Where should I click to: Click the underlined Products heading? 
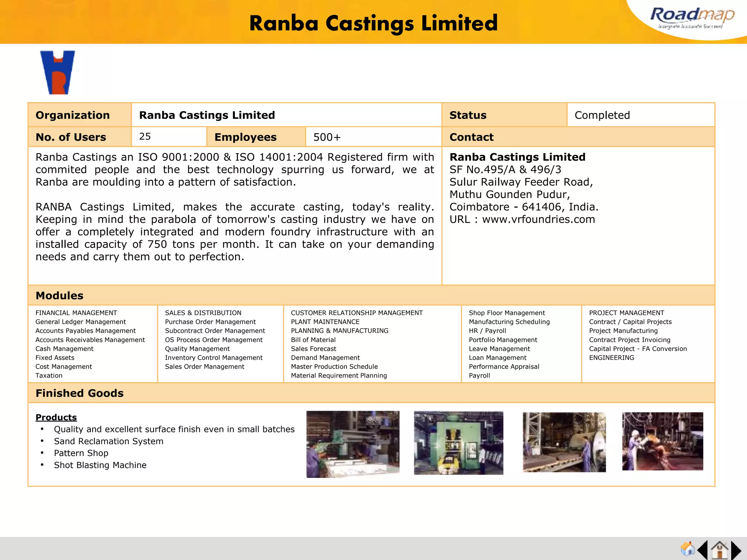(x=56, y=417)
